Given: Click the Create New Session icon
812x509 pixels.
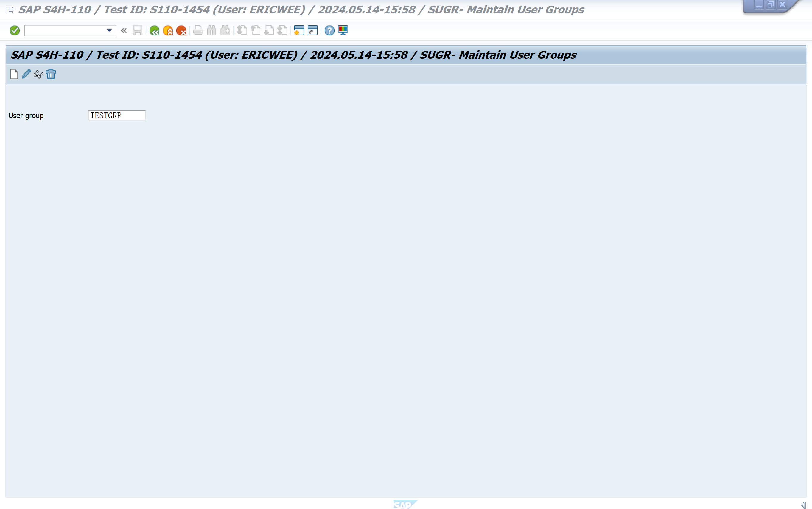Looking at the screenshot, I should [x=299, y=31].
